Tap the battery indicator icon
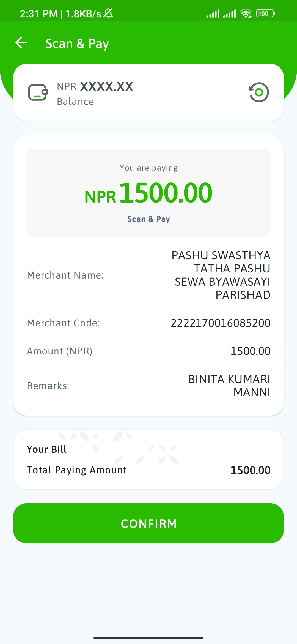Screen dimensions: 297x644 pos(266,13)
